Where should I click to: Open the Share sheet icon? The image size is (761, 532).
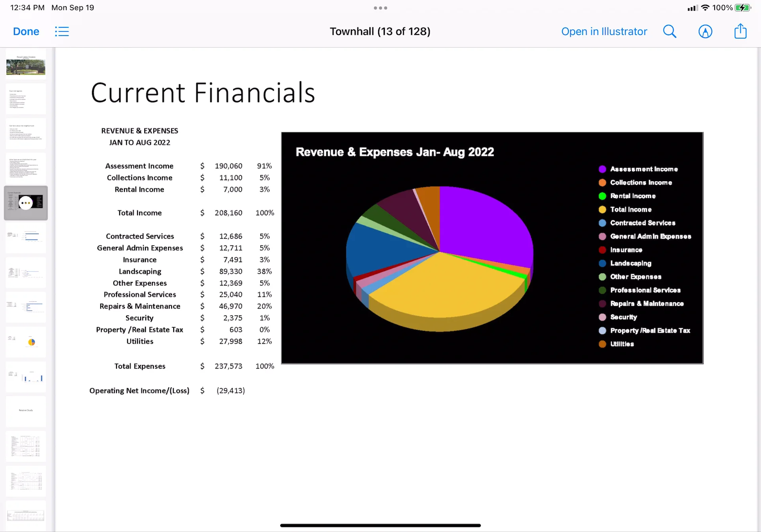point(740,31)
